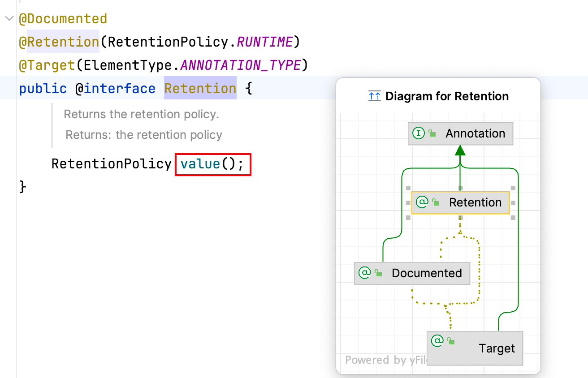Click RetentionPolicy inside the @Retention parentheses
The image size is (588, 378).
pyautogui.click(x=169, y=42)
